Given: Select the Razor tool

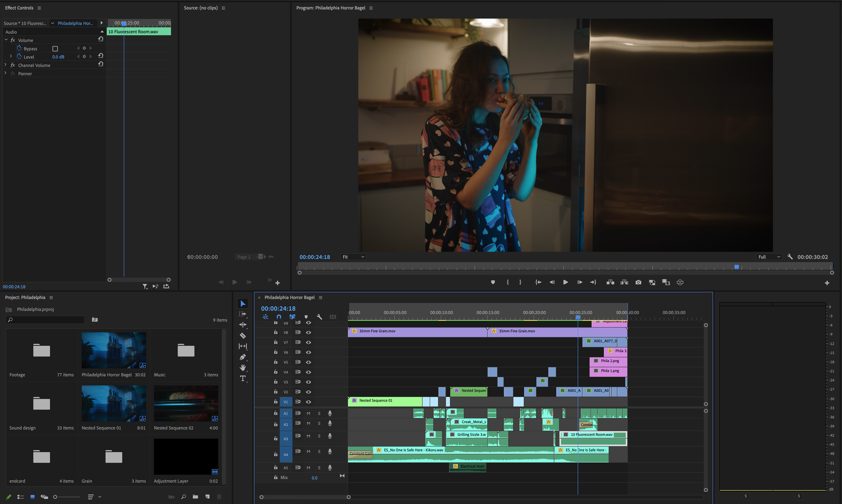Looking at the screenshot, I should tap(243, 336).
